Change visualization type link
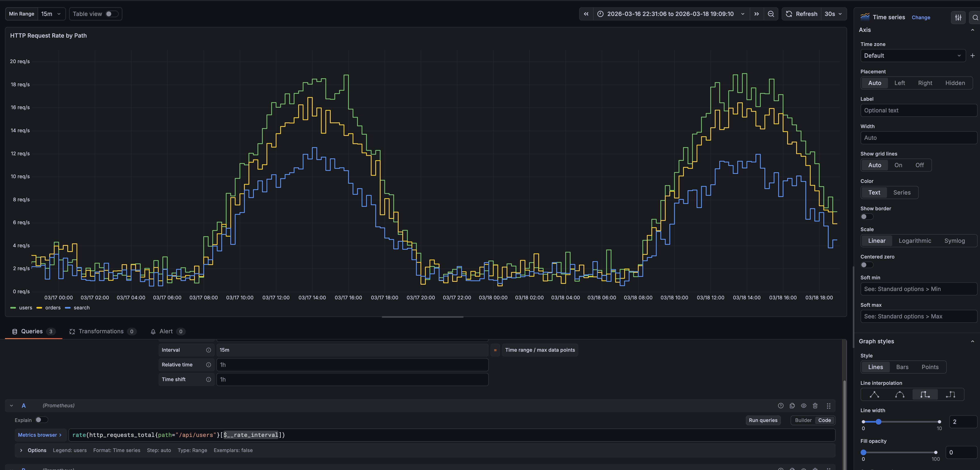980x470 pixels. click(x=921, y=18)
